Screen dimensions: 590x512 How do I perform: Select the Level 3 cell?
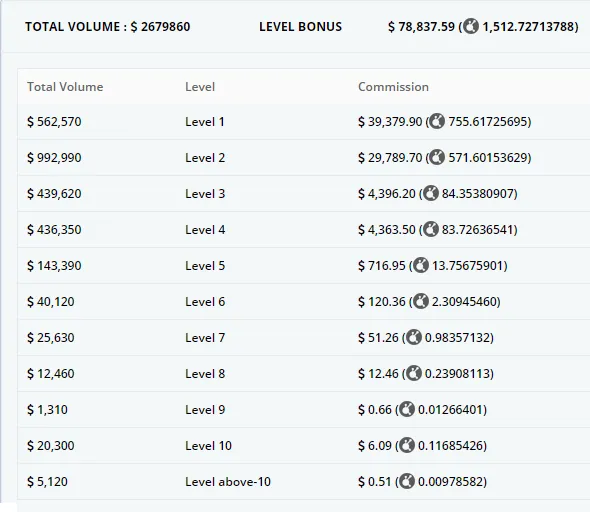point(205,193)
